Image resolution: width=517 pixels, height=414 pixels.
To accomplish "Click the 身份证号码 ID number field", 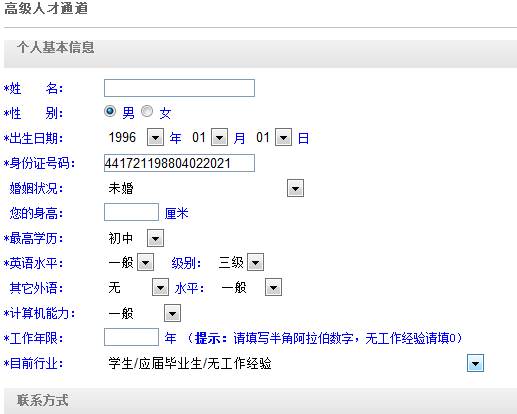I will coord(179,163).
